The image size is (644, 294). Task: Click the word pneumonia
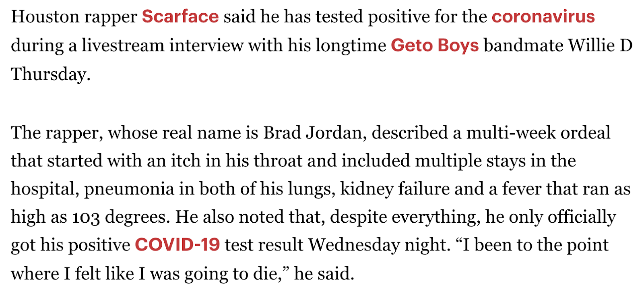(129, 189)
